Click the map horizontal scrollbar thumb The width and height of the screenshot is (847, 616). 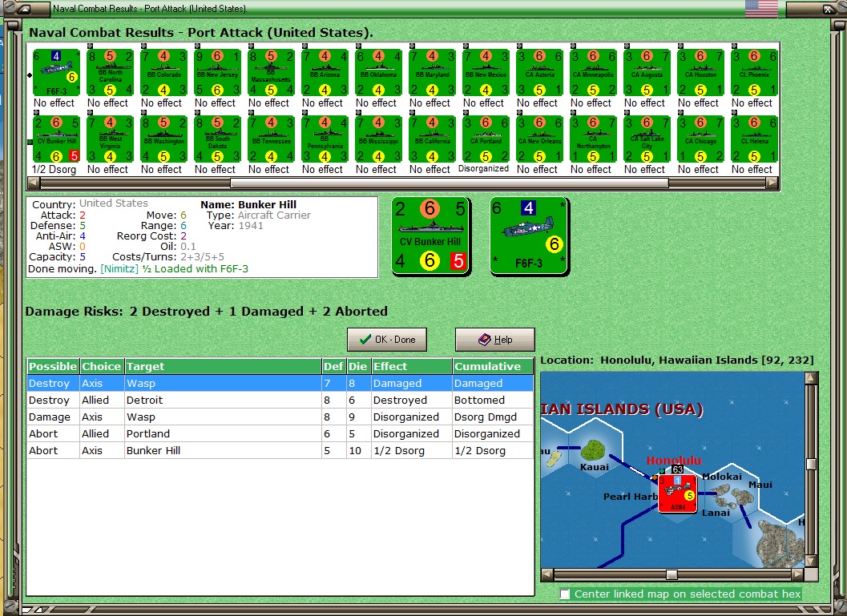click(x=672, y=574)
